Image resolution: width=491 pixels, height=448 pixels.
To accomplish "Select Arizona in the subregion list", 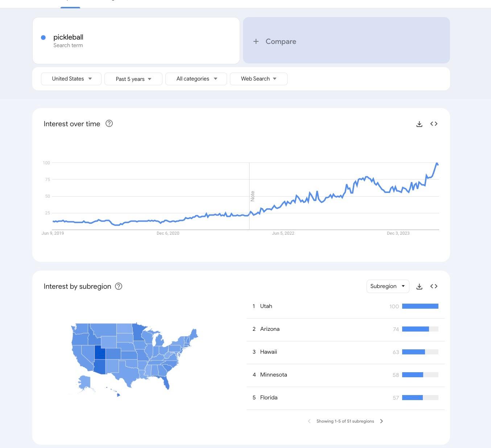I will tap(270, 329).
